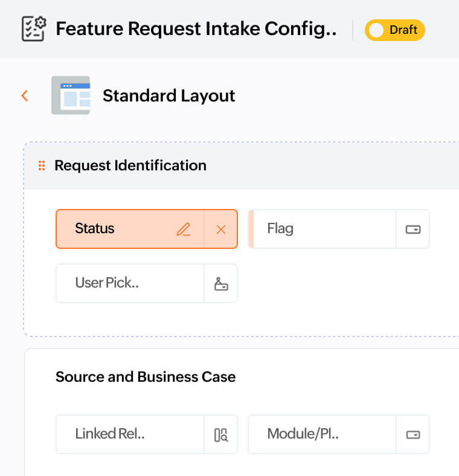Go back using the orange chevron
The height and width of the screenshot is (476, 459).
[25, 96]
